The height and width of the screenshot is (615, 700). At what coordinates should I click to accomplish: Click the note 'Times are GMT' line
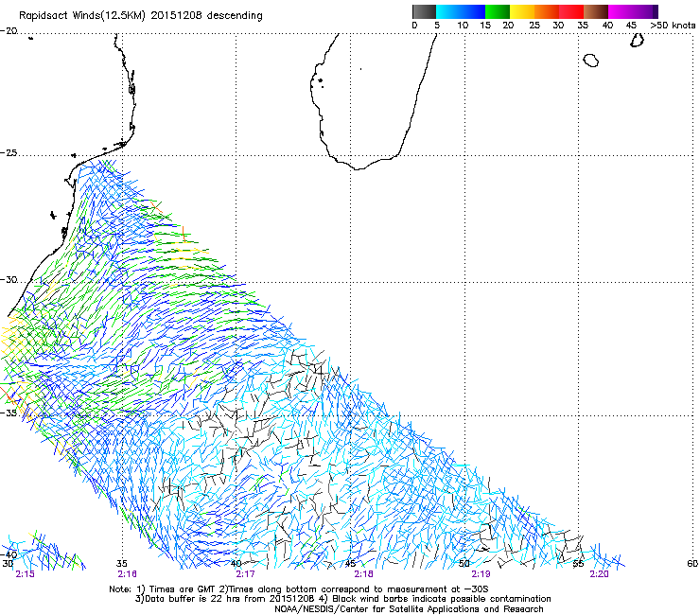tap(299, 589)
